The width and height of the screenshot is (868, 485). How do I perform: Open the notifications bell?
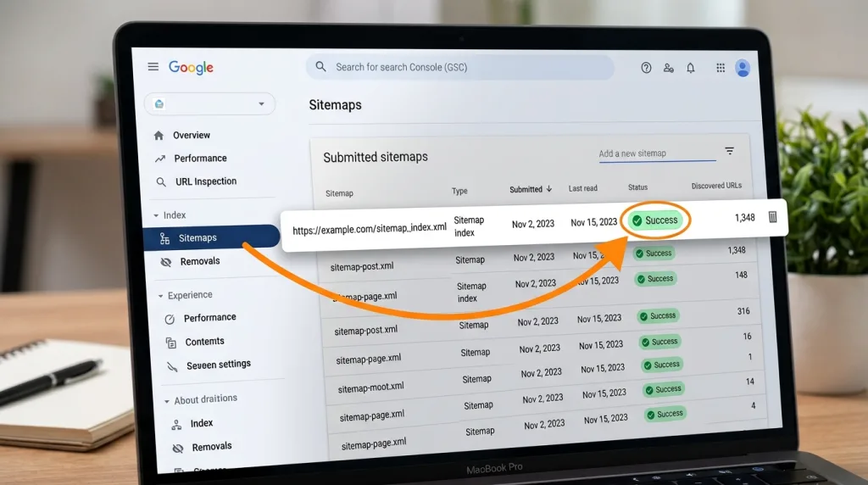691,68
